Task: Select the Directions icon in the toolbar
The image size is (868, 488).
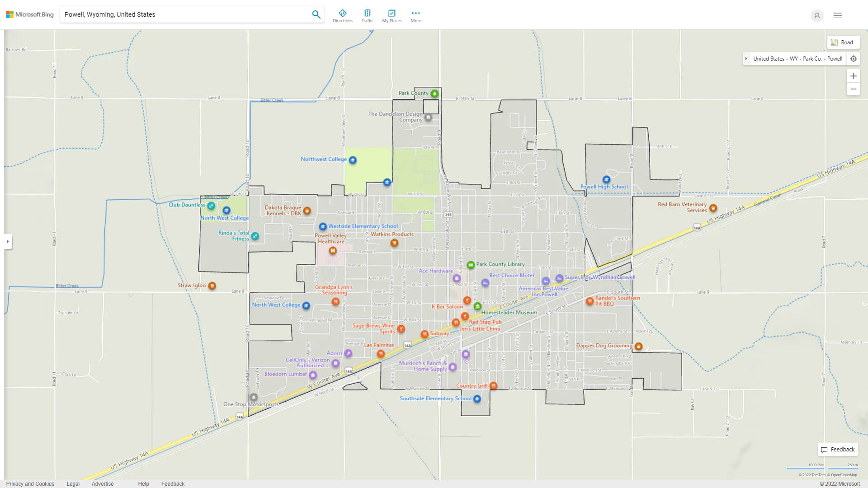Action: coord(343,14)
